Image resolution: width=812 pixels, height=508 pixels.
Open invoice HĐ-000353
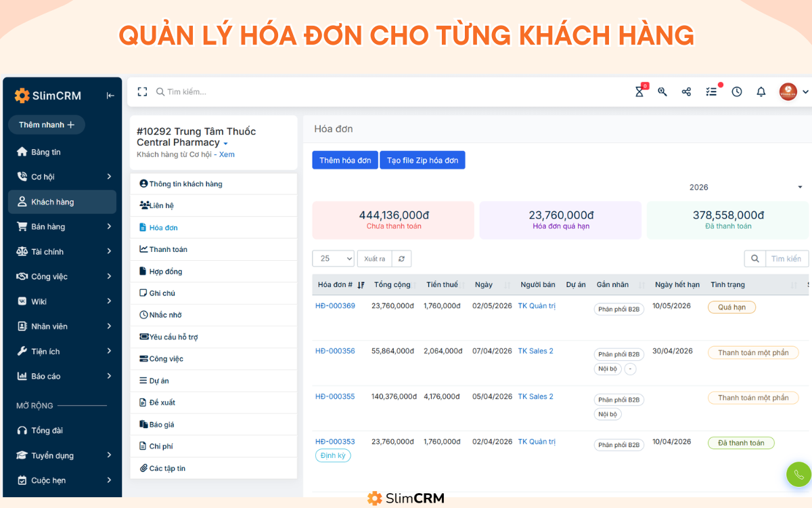tap(335, 442)
